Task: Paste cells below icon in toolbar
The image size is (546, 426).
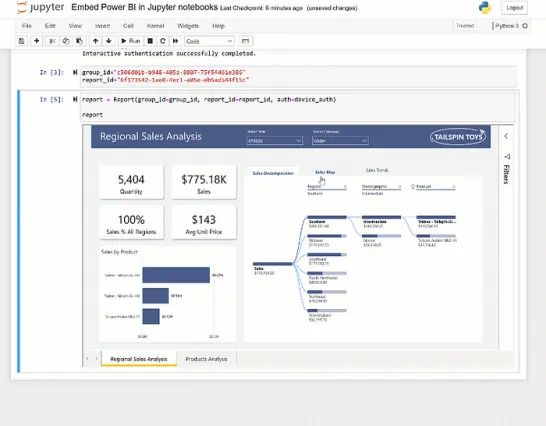Action: (79, 41)
